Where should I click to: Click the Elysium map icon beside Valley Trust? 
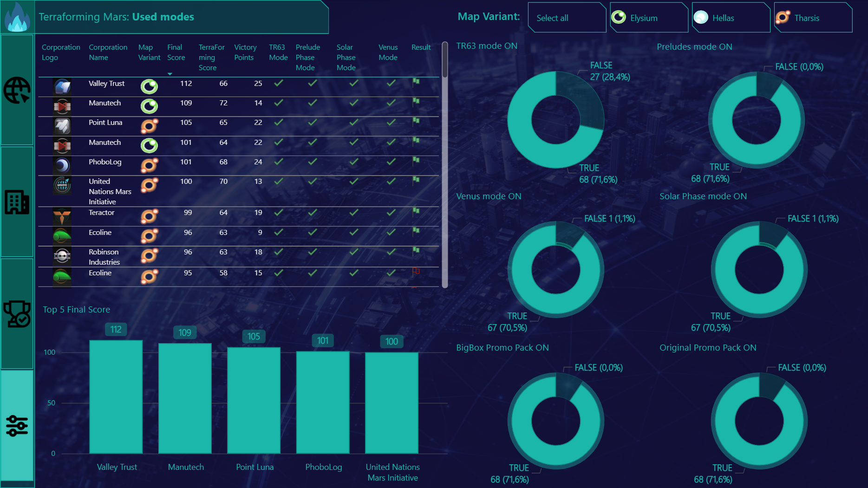[149, 86]
